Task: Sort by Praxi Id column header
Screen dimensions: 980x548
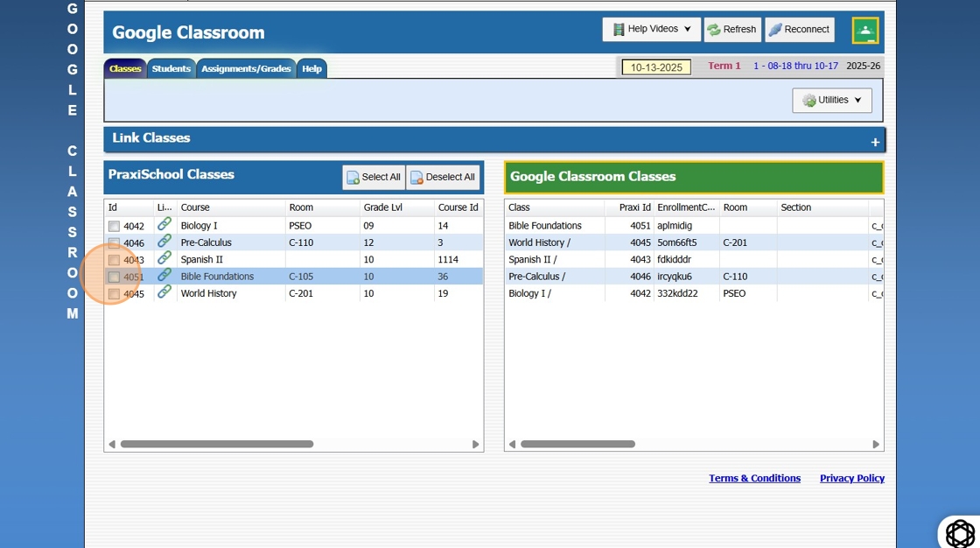Action: pos(629,207)
